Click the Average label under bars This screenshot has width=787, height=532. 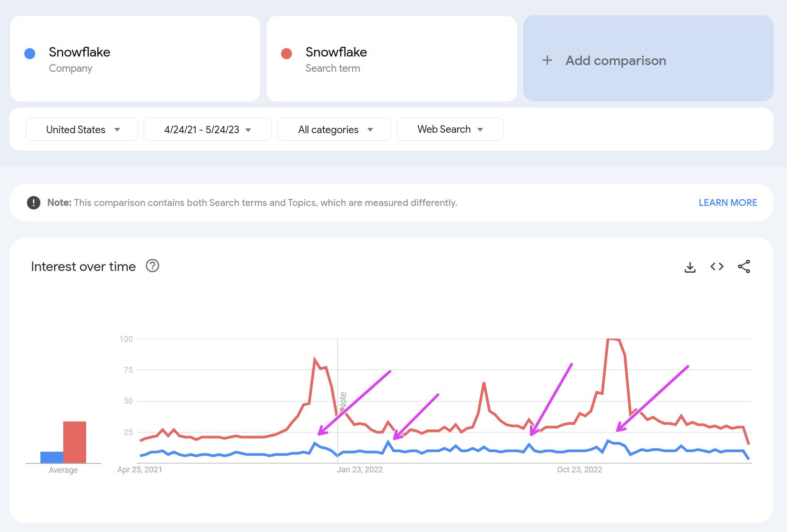tap(63, 470)
